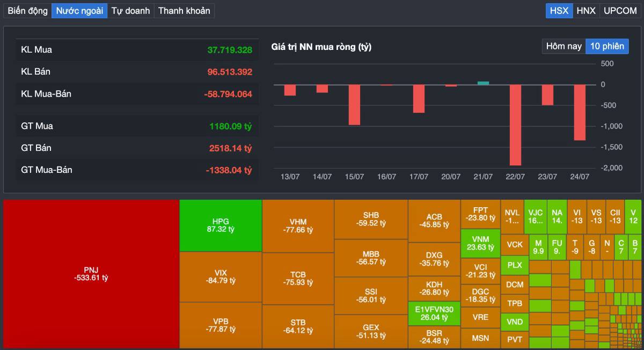
Task: Click the KL Bán value 96.513.392
Action: pyautogui.click(x=230, y=72)
